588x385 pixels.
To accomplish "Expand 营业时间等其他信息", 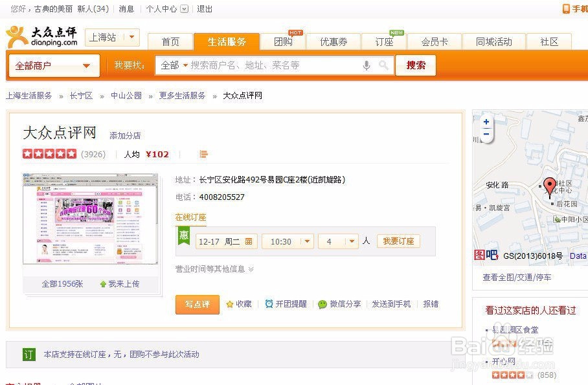I will [x=214, y=269].
